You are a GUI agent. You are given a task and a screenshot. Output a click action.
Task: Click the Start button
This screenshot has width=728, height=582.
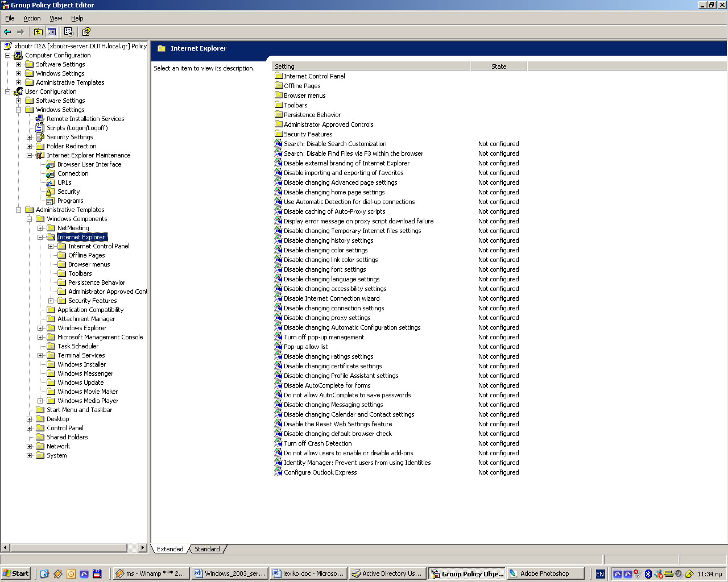point(16,573)
